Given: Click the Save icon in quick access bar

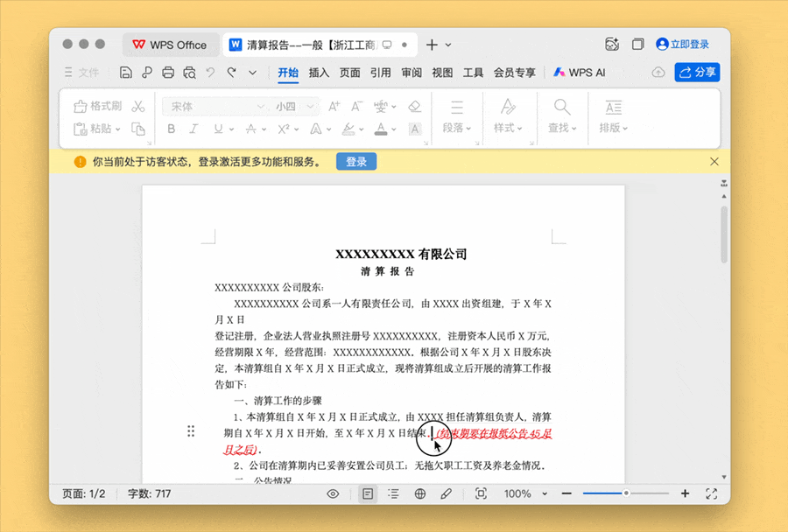Looking at the screenshot, I should click(125, 73).
